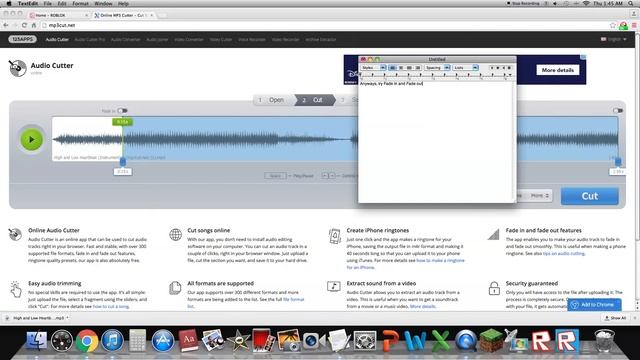The image size is (640, 360).
Task: Open Video Cutter nav link
Action: (221, 40)
